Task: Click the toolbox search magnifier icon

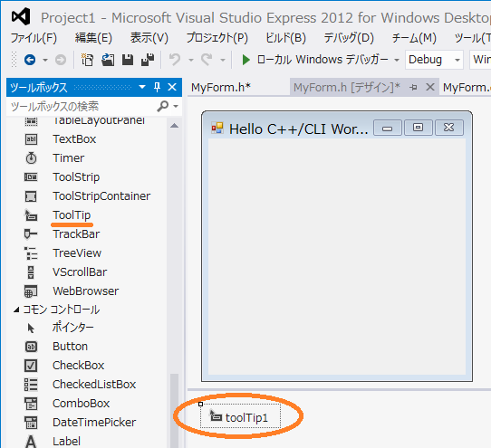Action: pyautogui.click(x=163, y=107)
